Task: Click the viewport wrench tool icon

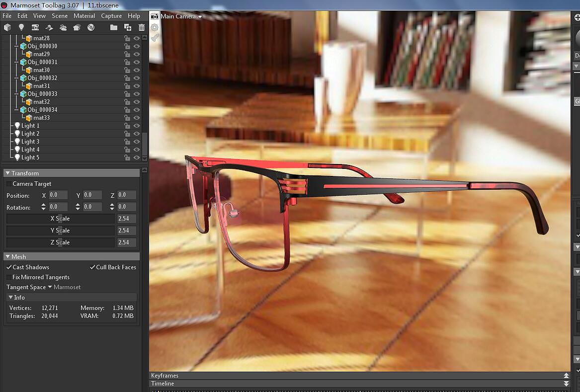Action: [x=155, y=37]
